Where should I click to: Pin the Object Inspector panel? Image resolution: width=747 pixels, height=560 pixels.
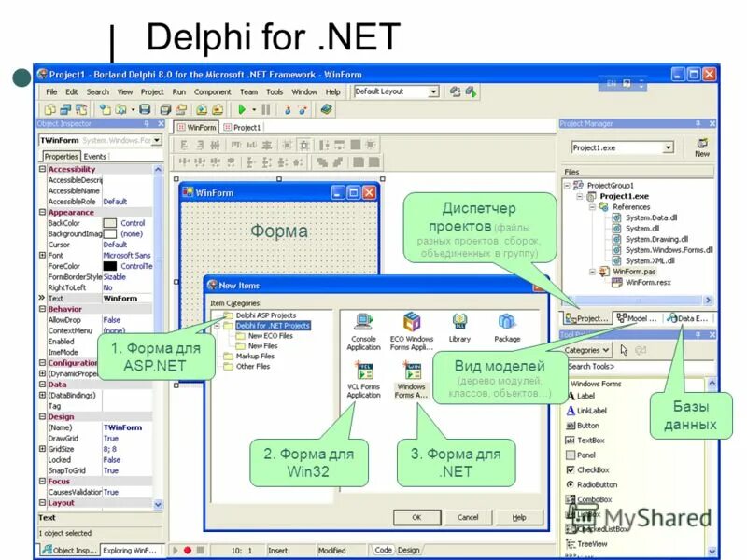click(147, 124)
